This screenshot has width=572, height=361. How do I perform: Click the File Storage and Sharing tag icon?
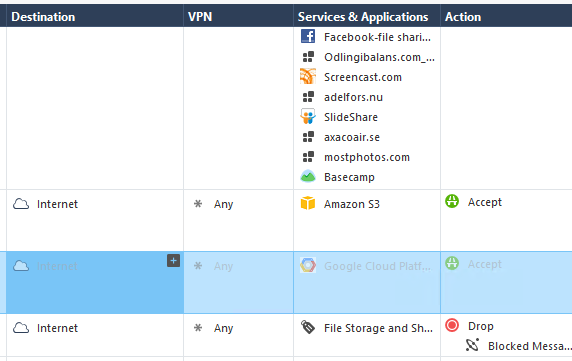[x=308, y=327]
